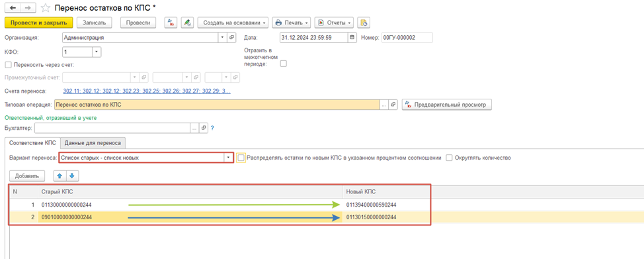Viewport: 644px width, 259px height.
Task: Click the Номер input field
Action: coord(407,38)
